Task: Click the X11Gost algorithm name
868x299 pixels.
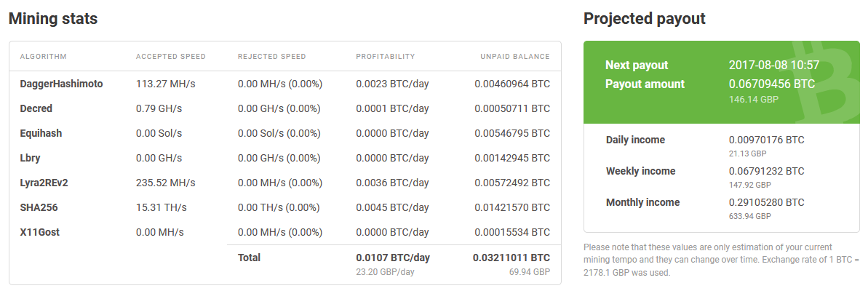Action: click(x=40, y=232)
